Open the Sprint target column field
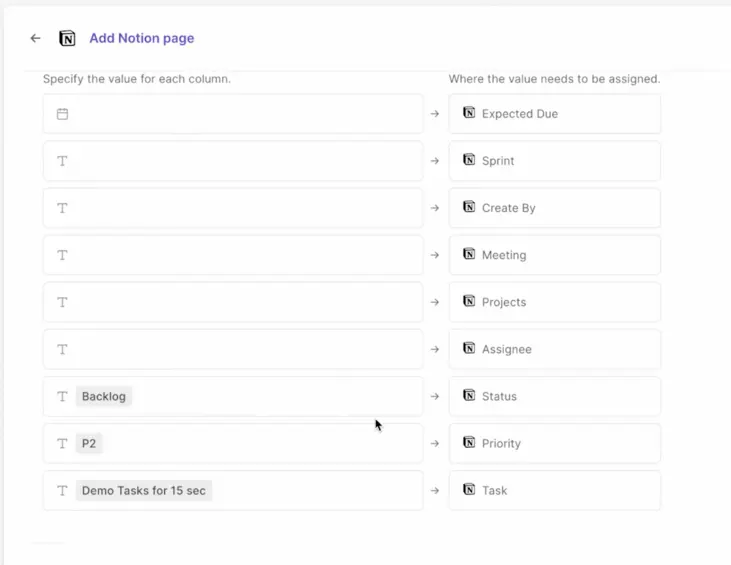The height and width of the screenshot is (565, 731). [x=555, y=161]
